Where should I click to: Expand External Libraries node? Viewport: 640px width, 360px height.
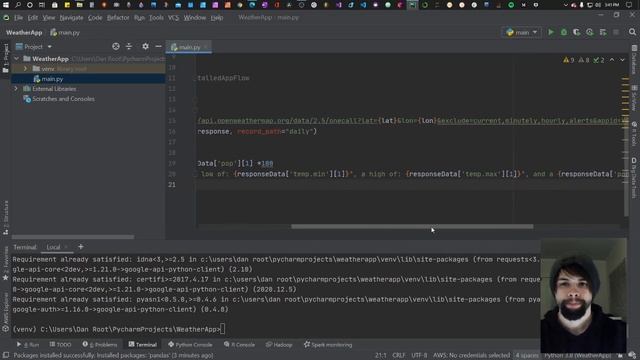[x=16, y=89]
